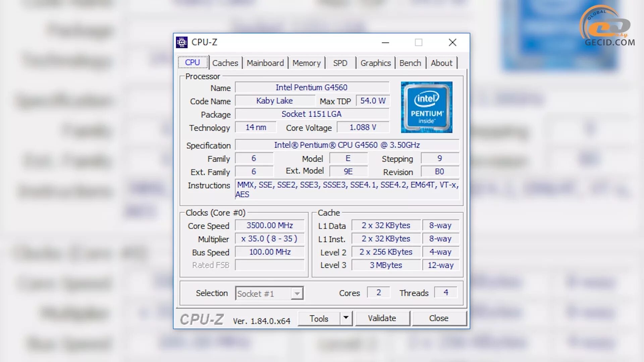Click the maximize window button
Image resolution: width=644 pixels, height=362 pixels.
pyautogui.click(x=418, y=43)
